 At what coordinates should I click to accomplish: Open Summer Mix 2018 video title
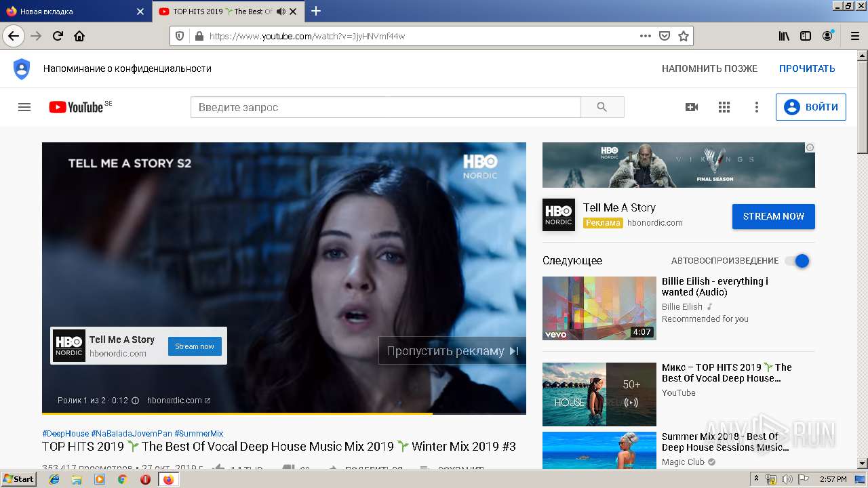tap(726, 442)
